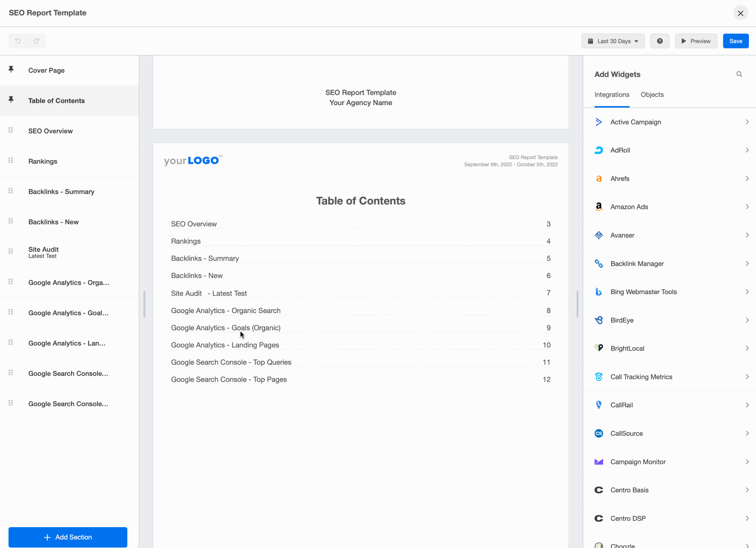Click the BirdEye logo icon

point(599,320)
